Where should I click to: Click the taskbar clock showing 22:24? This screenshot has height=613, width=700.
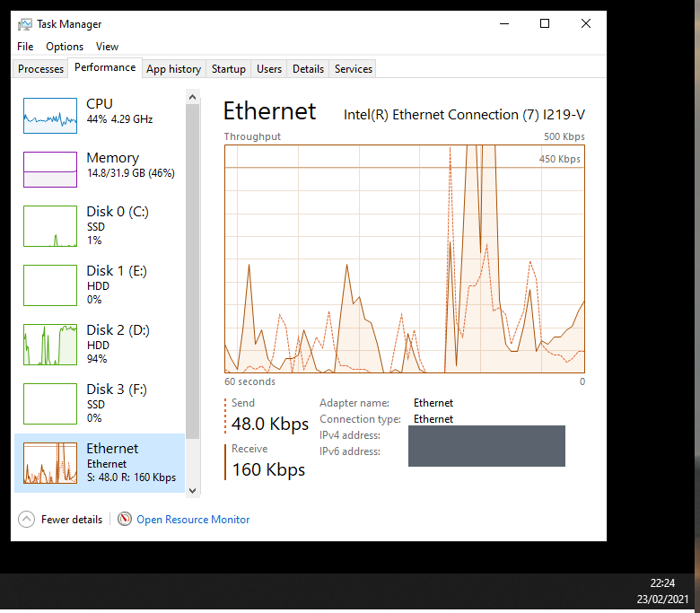662,583
